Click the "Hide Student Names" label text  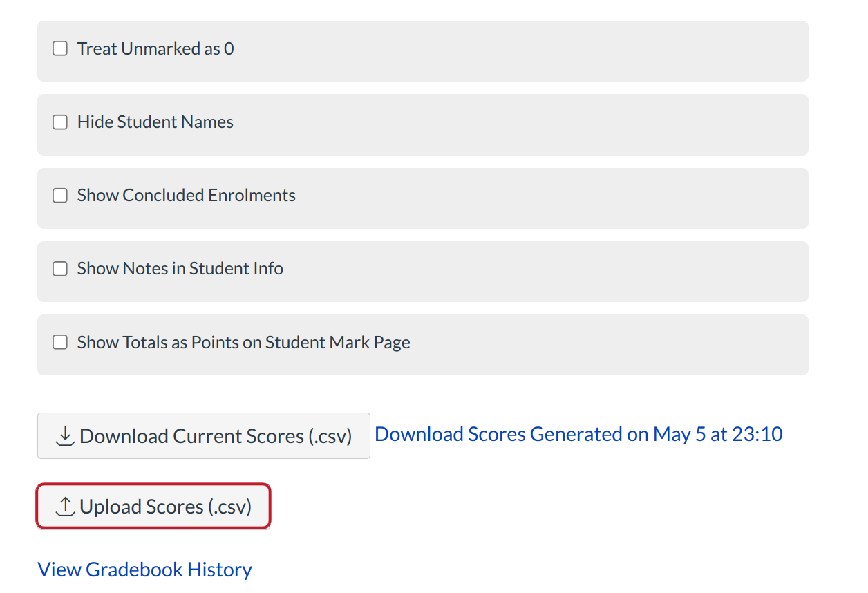(x=155, y=122)
